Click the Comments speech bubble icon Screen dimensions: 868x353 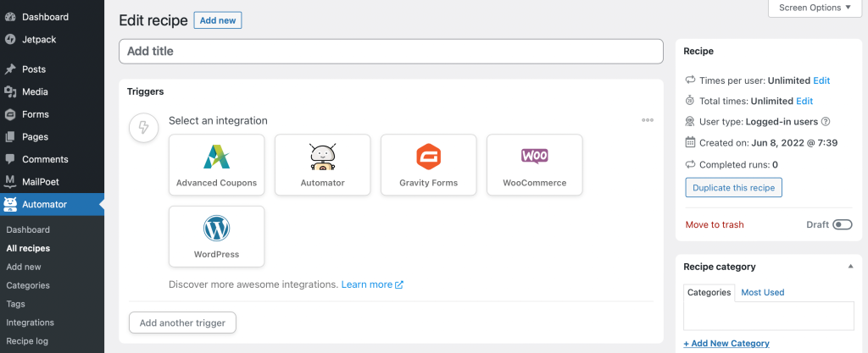(x=10, y=159)
